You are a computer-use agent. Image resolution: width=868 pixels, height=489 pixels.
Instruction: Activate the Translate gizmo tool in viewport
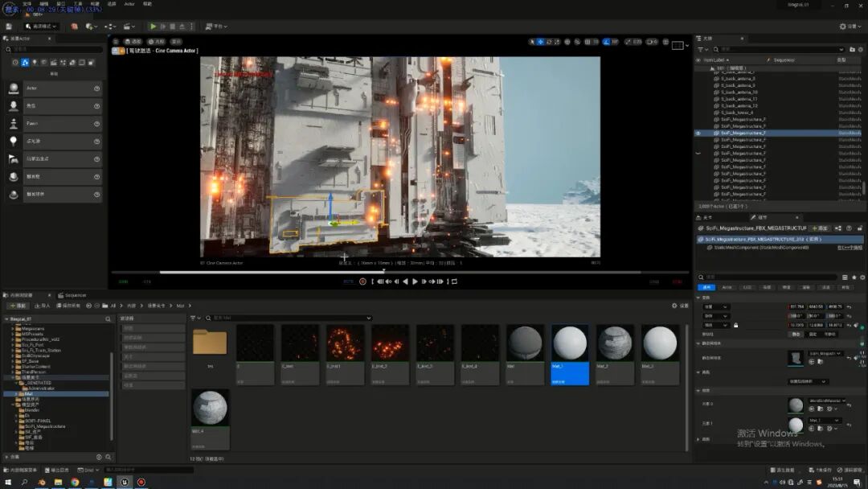[x=540, y=42]
